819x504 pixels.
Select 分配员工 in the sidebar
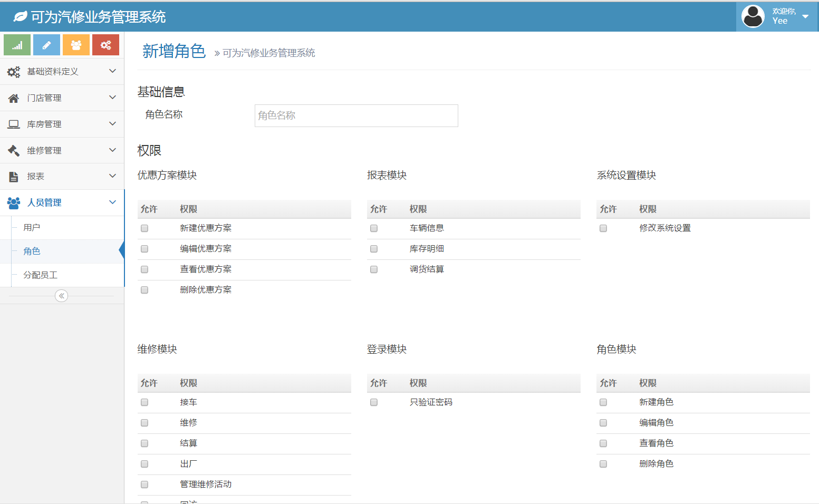pyautogui.click(x=40, y=275)
